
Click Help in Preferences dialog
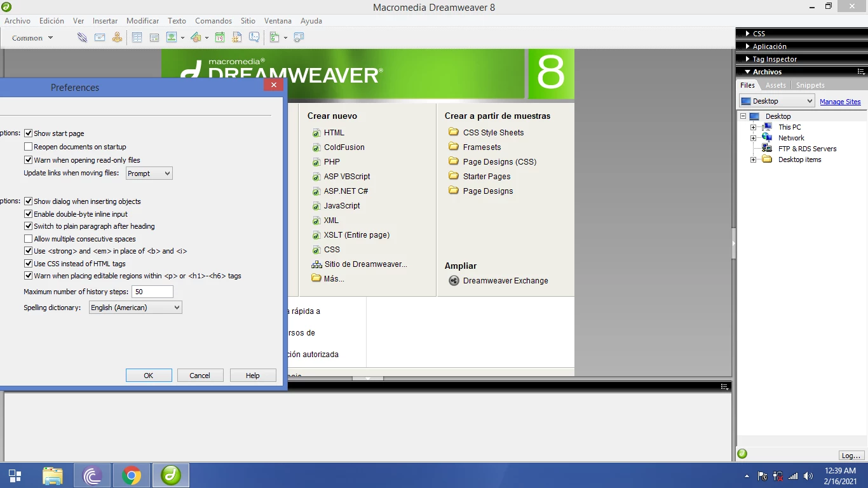pos(253,376)
